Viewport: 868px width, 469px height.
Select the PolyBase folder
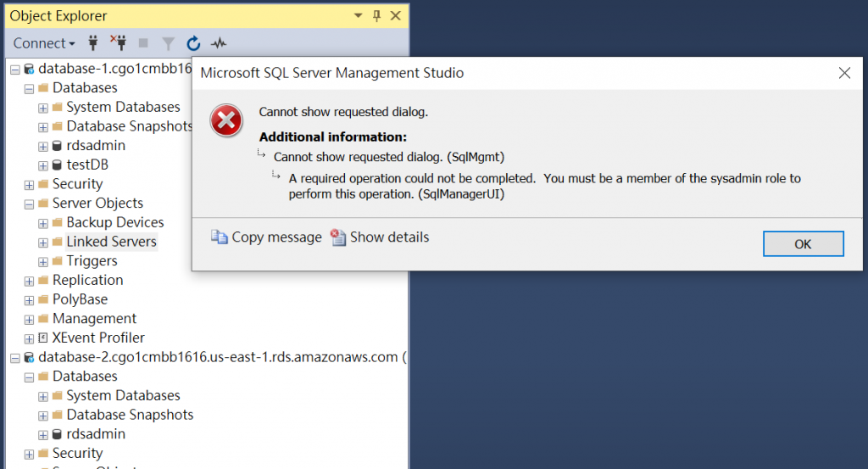pyautogui.click(x=78, y=299)
